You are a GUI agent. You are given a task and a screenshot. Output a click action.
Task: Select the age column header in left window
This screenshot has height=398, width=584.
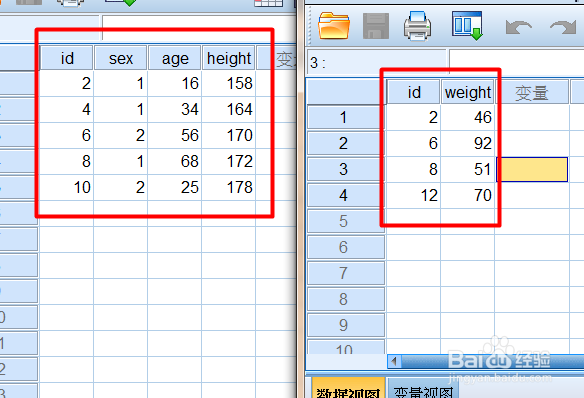(175, 58)
